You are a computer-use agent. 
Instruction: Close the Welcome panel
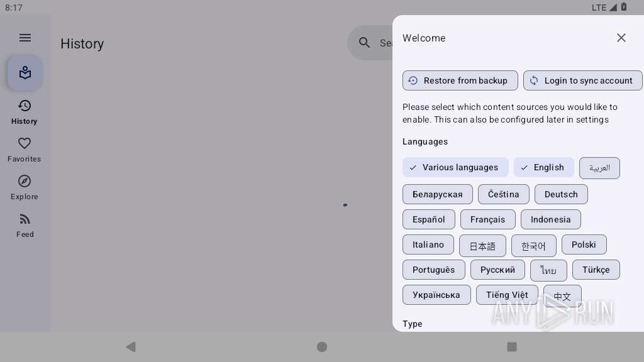click(621, 38)
